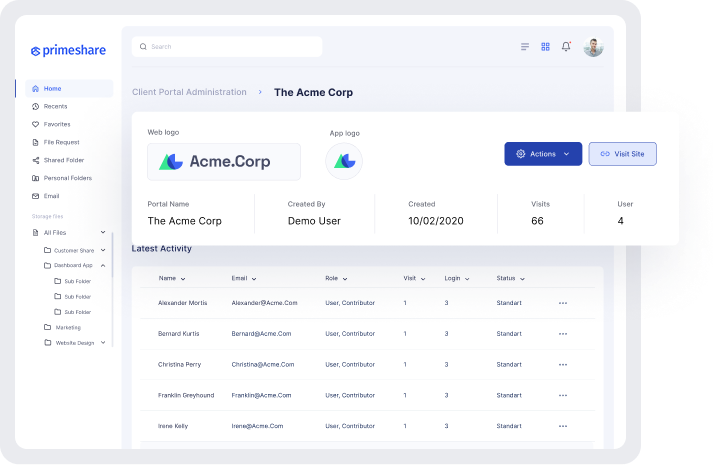Open the three-dot menu for Christina Perry
713x465 pixels.
click(x=562, y=364)
